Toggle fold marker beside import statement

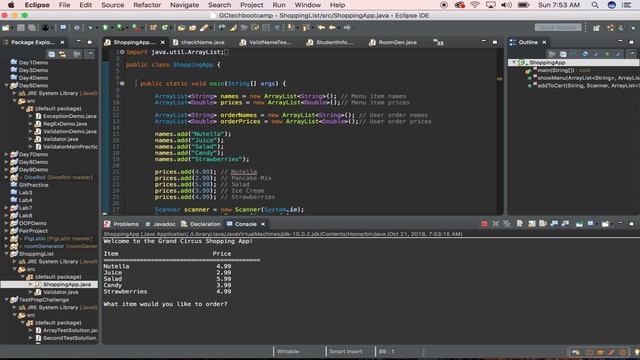click(x=122, y=52)
